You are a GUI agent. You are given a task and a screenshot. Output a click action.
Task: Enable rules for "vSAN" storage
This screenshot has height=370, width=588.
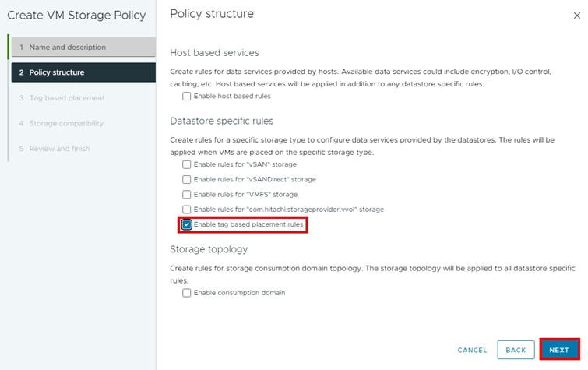coord(186,165)
